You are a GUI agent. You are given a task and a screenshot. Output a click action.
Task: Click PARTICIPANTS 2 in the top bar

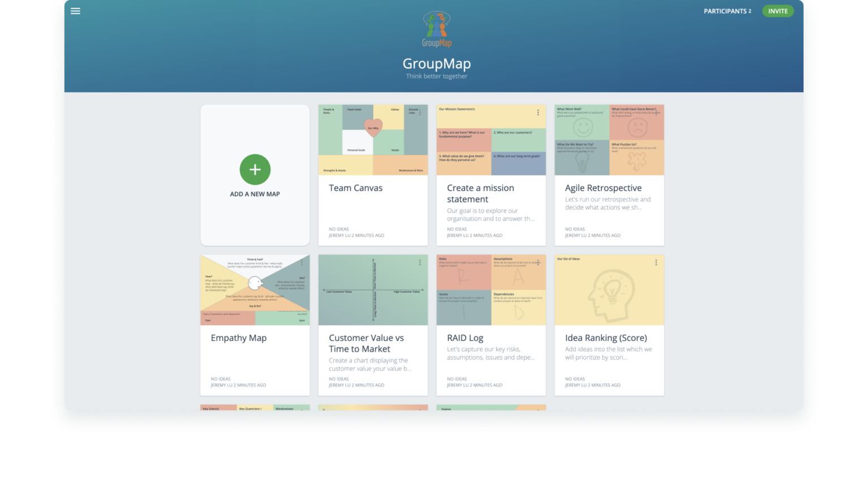pos(727,11)
